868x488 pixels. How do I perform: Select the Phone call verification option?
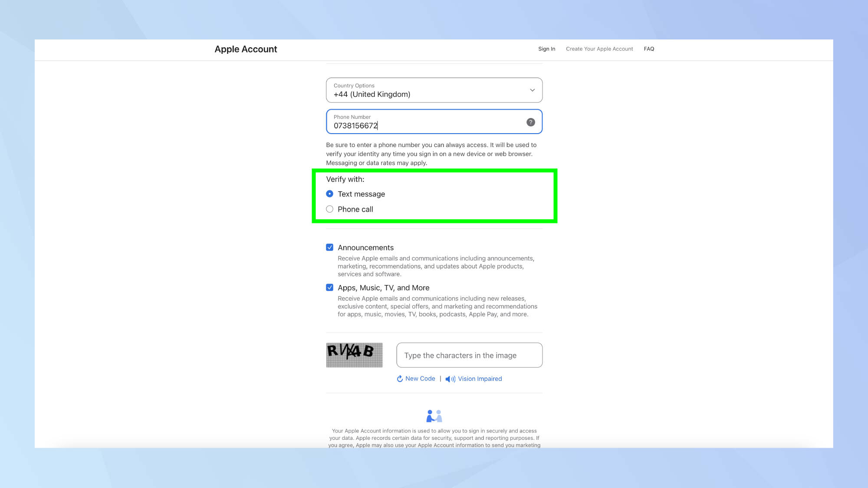click(x=330, y=209)
